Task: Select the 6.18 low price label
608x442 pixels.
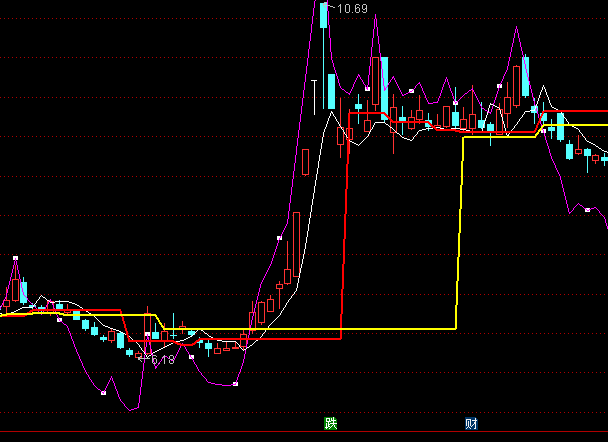Action: point(162,359)
